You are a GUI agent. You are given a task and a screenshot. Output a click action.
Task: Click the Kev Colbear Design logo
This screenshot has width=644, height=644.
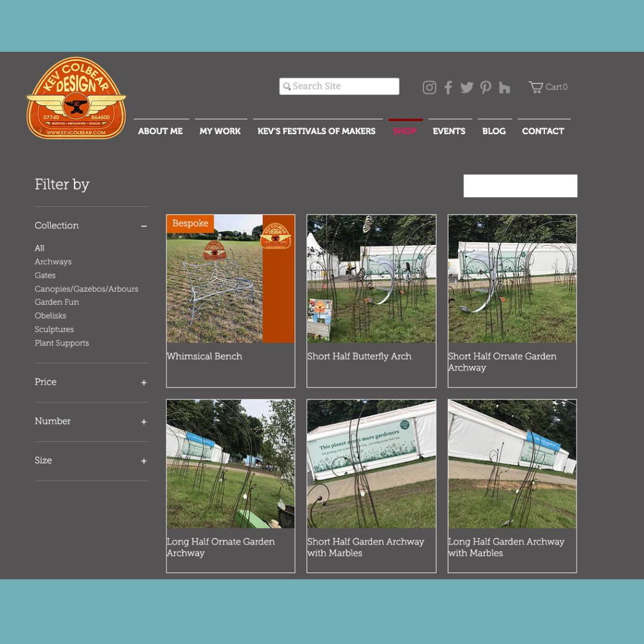point(76,98)
